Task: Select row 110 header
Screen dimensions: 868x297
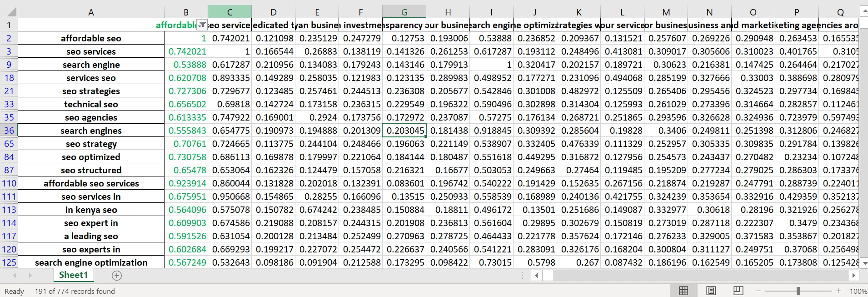Action: (x=9, y=183)
